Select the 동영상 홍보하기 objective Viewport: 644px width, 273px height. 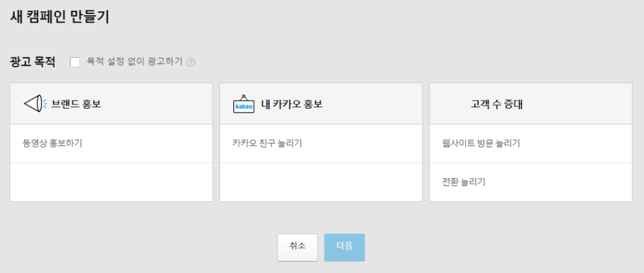(111, 143)
